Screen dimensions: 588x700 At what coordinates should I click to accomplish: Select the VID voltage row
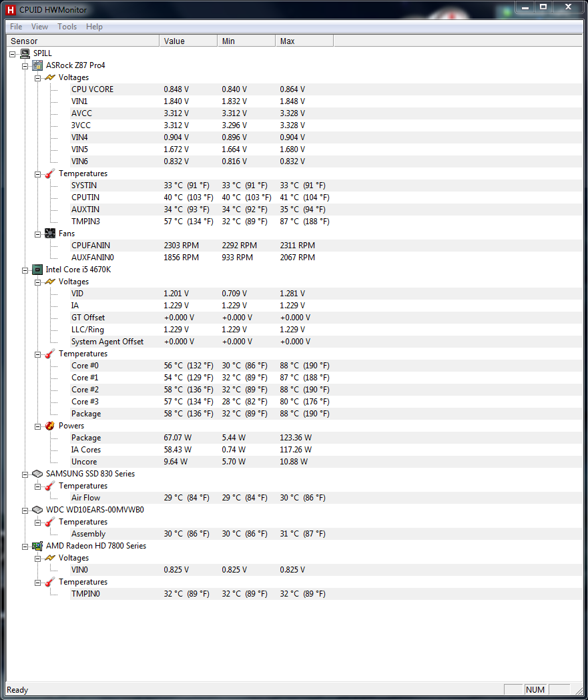coord(326,294)
